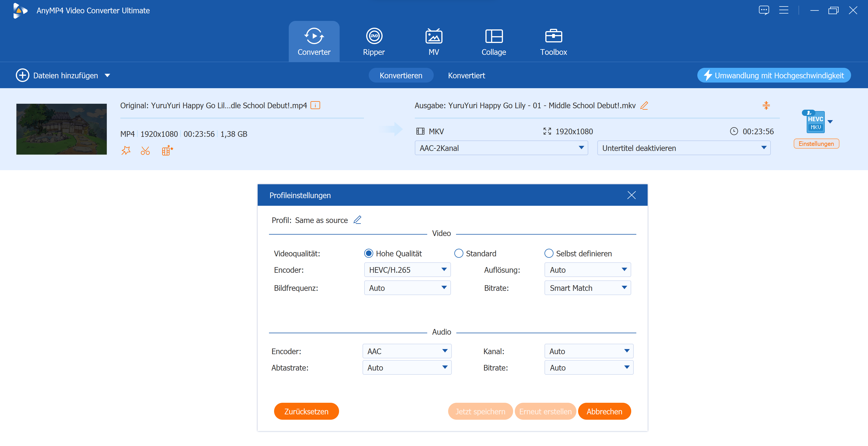Close the Profileinstellungen dialog

click(x=631, y=195)
